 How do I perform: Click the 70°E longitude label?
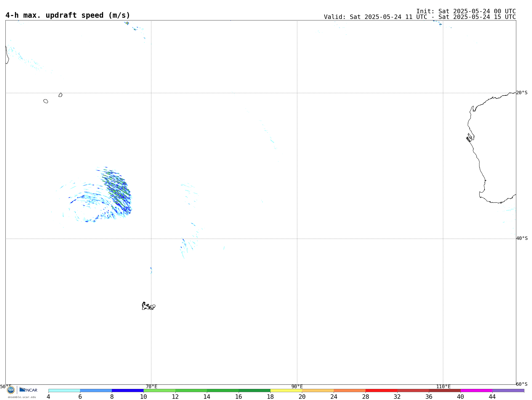(151, 386)
